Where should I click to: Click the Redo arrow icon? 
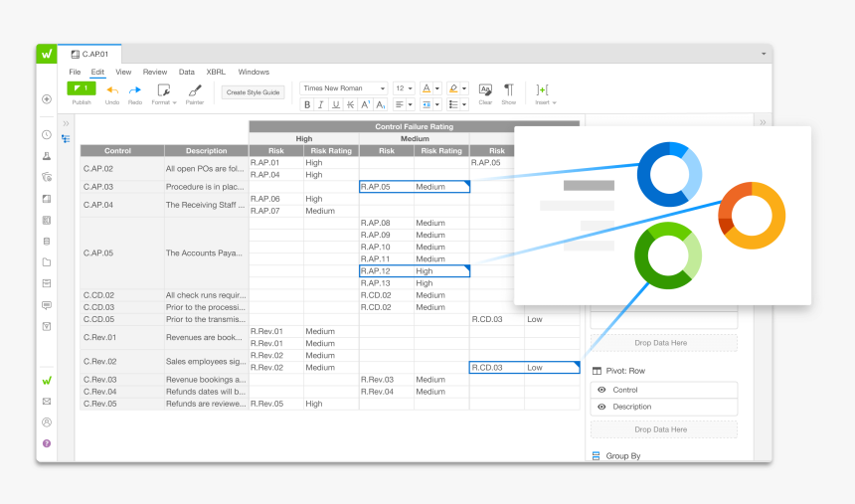pos(135,90)
